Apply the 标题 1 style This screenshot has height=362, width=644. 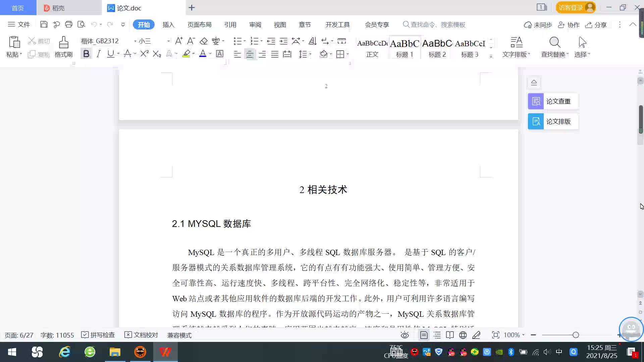point(405,47)
